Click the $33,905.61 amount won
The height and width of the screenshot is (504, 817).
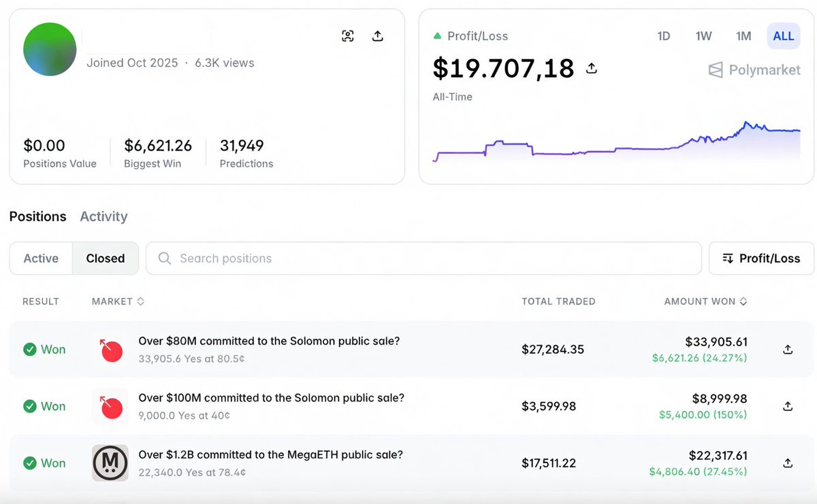[x=716, y=342]
